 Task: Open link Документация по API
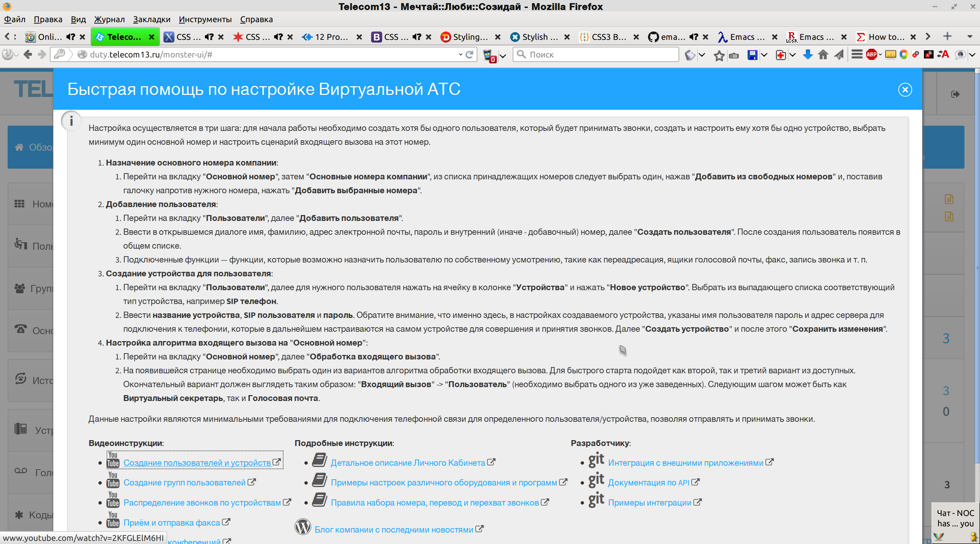(x=649, y=483)
